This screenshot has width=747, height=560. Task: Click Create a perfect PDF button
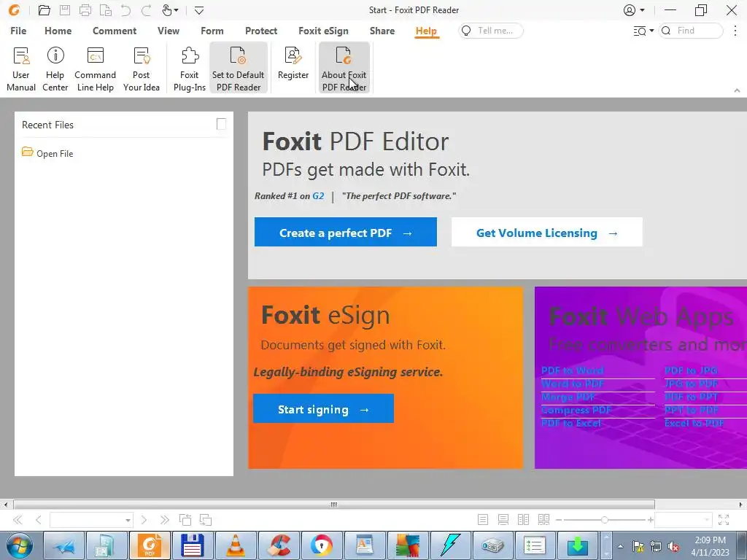click(x=345, y=232)
